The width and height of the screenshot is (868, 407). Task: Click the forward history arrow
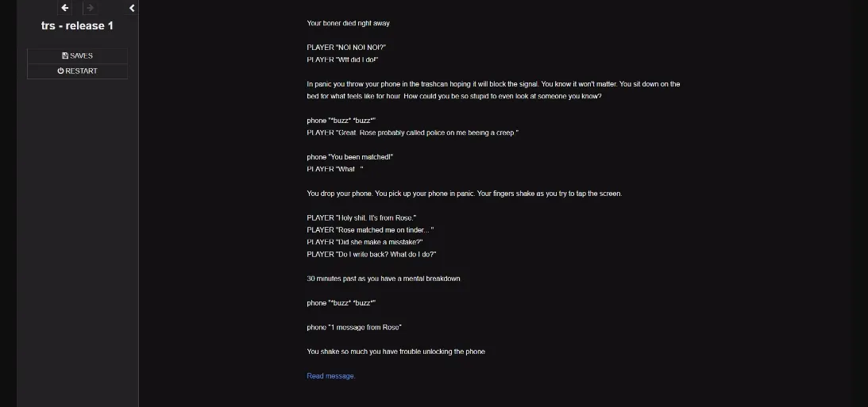pos(90,8)
